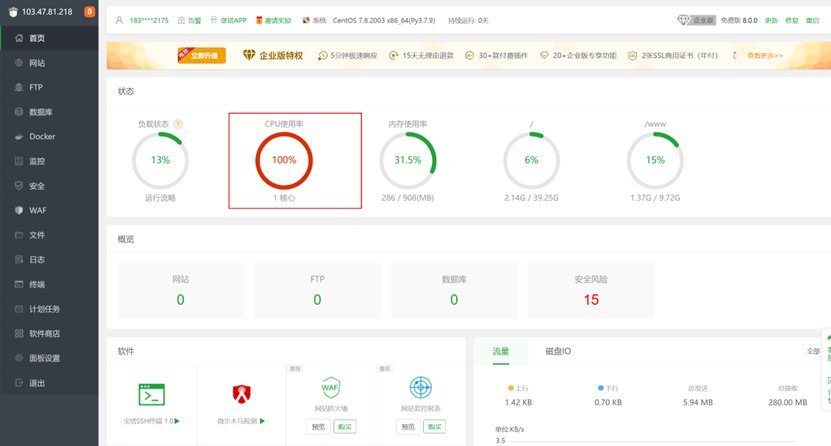Click the 网站监控报表 radar icon
This screenshot has height=446, width=831.
point(420,387)
